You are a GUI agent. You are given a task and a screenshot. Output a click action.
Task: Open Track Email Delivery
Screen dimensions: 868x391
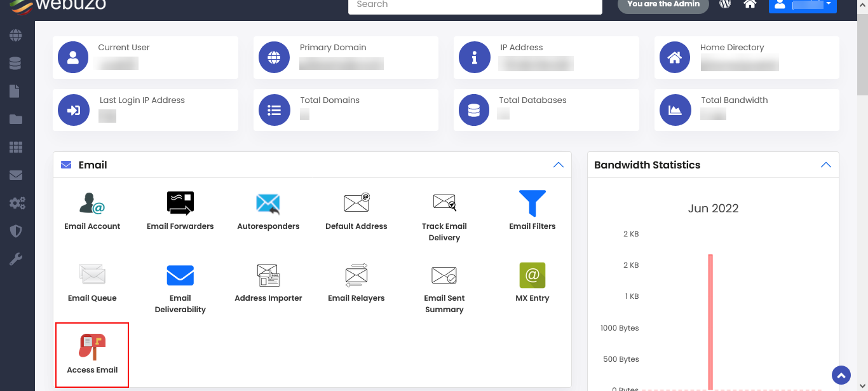tap(444, 210)
